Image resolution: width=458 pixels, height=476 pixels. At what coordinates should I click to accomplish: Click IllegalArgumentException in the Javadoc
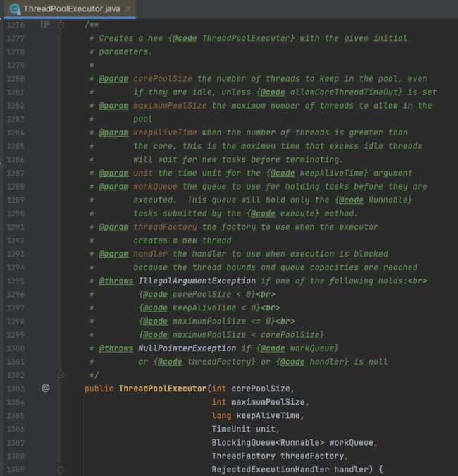tap(197, 281)
